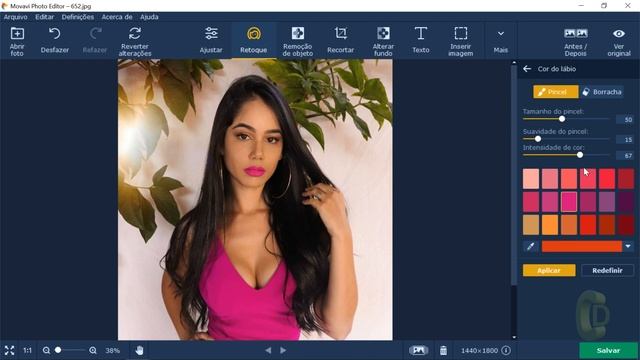Image resolution: width=640 pixels, height=360 pixels.
Task: Open Remoção de objeto tool
Action: (298, 41)
